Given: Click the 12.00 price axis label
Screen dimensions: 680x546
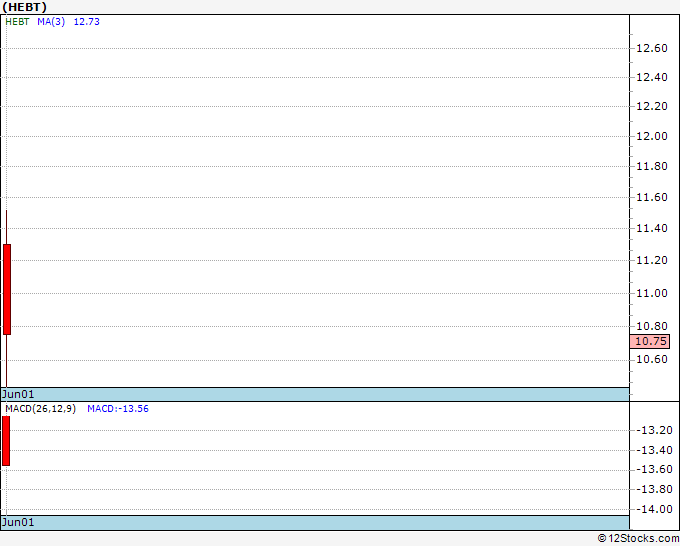Looking at the screenshot, I should tap(651, 136).
